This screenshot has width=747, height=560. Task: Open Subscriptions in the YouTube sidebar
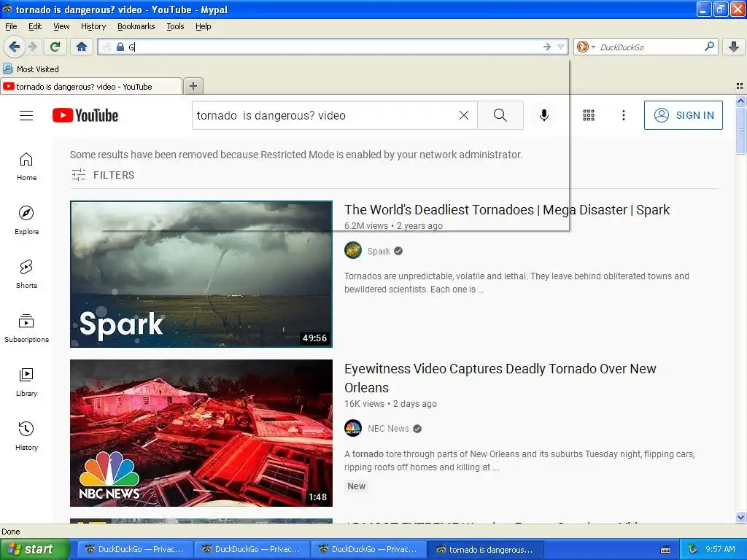click(26, 329)
